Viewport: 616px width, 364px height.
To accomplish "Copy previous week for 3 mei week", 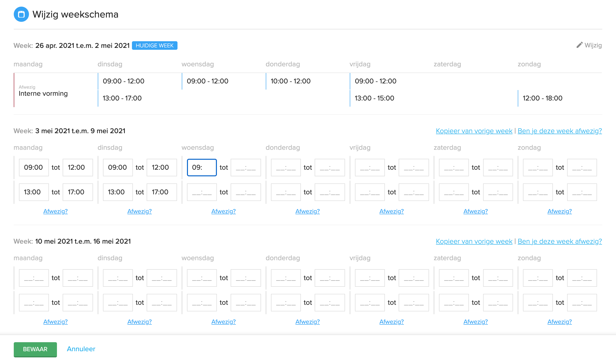I will pyautogui.click(x=474, y=131).
